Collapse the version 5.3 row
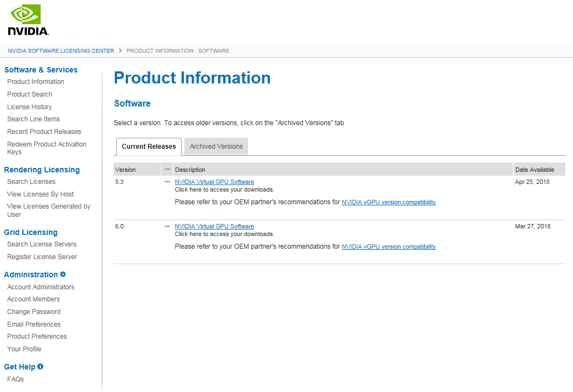 pos(167,182)
